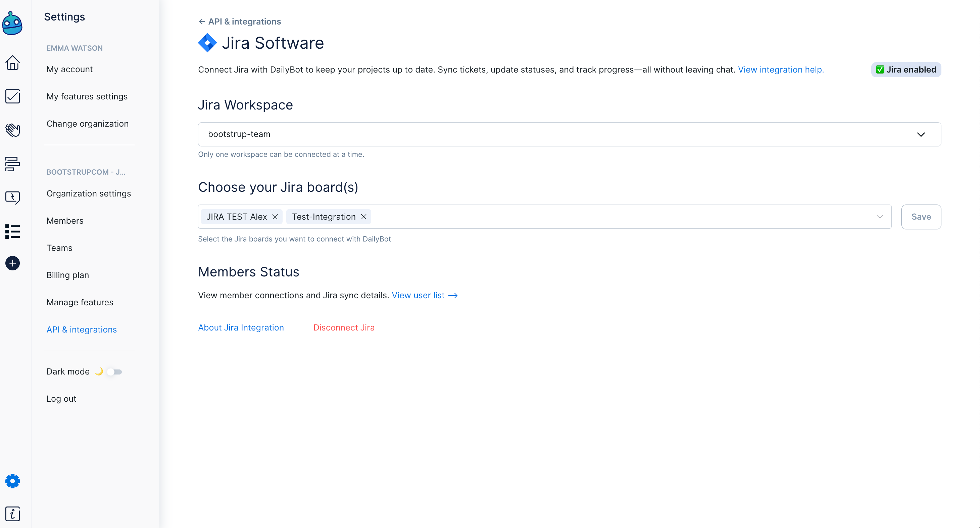Click the list view sidebar icon
The image size is (980, 528).
[x=12, y=231]
